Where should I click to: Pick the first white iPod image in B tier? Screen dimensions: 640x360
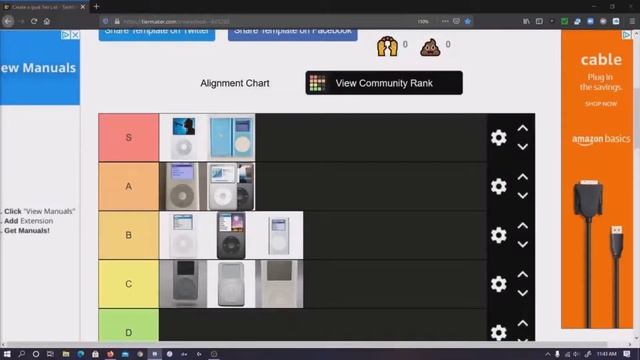[183, 235]
